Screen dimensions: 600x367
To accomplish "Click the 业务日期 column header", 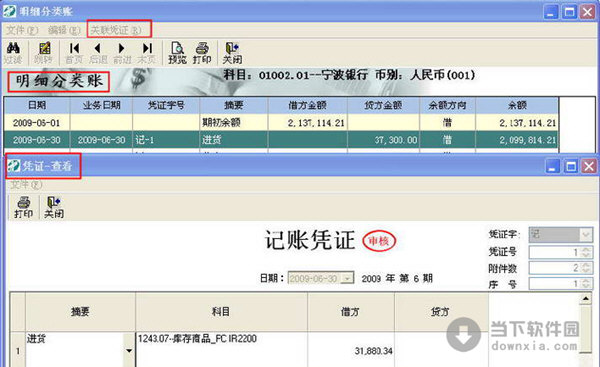I will point(101,105).
